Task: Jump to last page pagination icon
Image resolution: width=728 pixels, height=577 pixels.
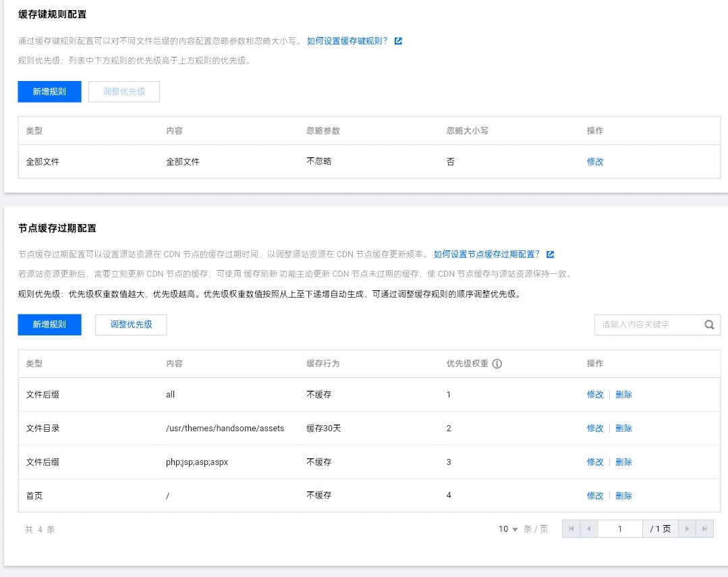Action: [x=704, y=529]
